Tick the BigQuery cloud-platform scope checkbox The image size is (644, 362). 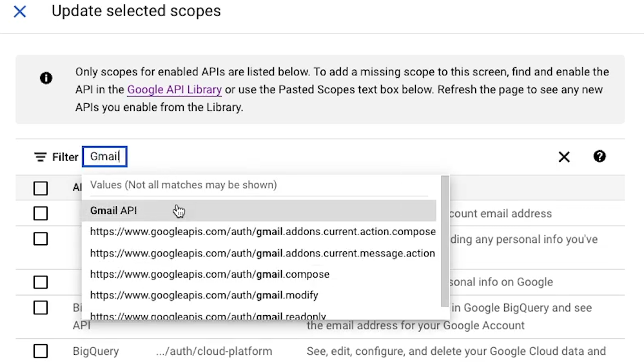click(x=41, y=351)
